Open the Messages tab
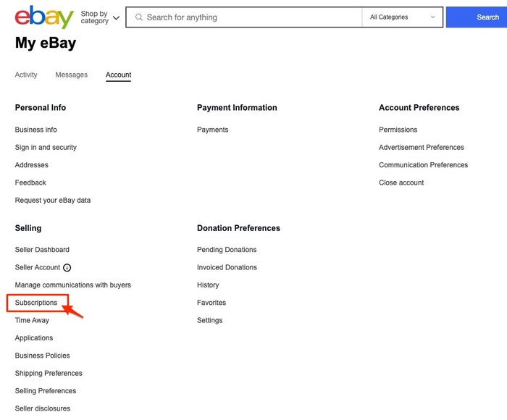The image size is (507, 420). [71, 75]
